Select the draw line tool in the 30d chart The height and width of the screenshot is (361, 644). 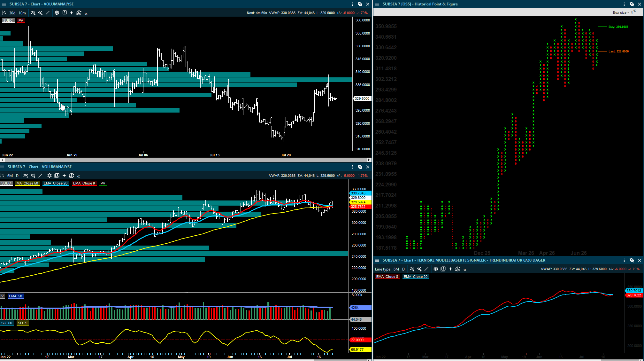coord(48,13)
